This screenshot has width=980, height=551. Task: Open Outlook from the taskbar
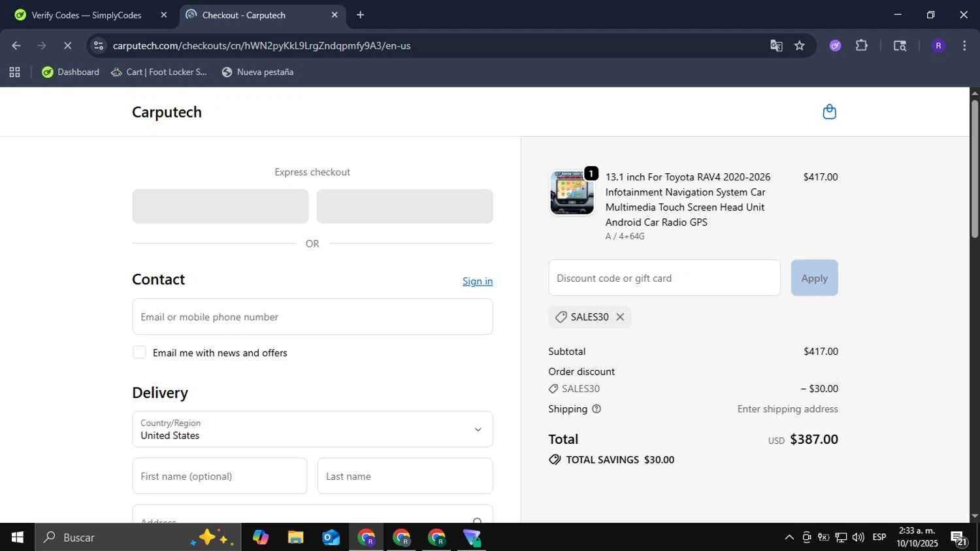click(x=331, y=537)
